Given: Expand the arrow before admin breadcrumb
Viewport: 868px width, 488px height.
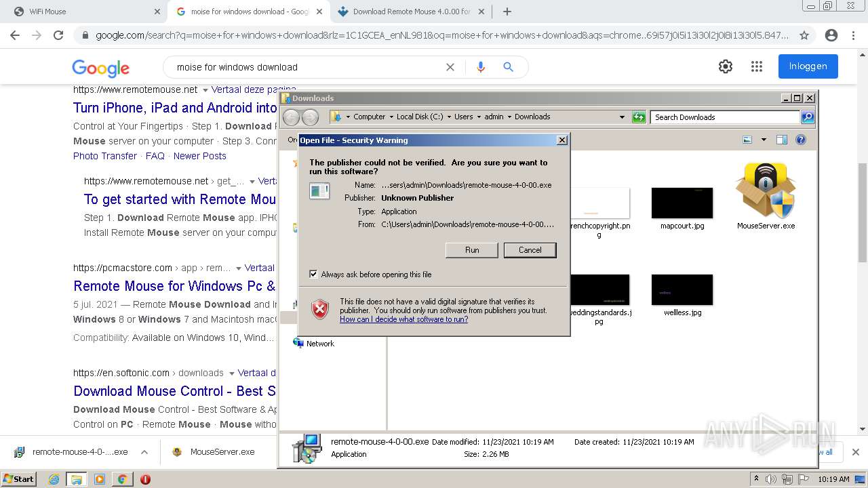Looking at the screenshot, I should (479, 117).
